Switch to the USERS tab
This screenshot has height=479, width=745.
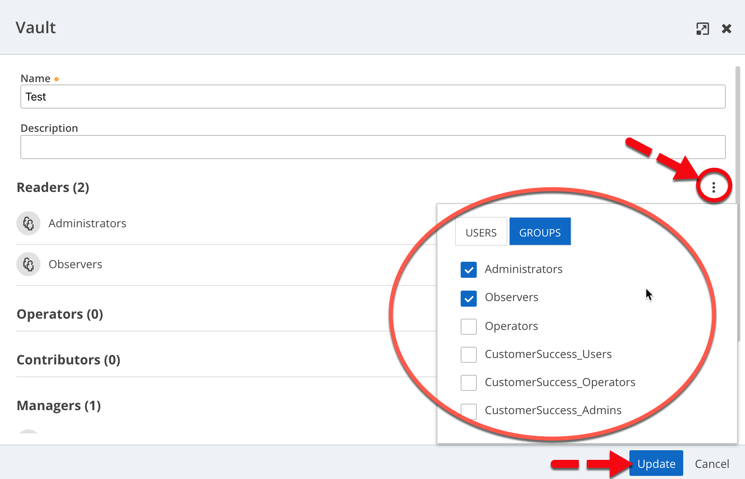coord(481,232)
